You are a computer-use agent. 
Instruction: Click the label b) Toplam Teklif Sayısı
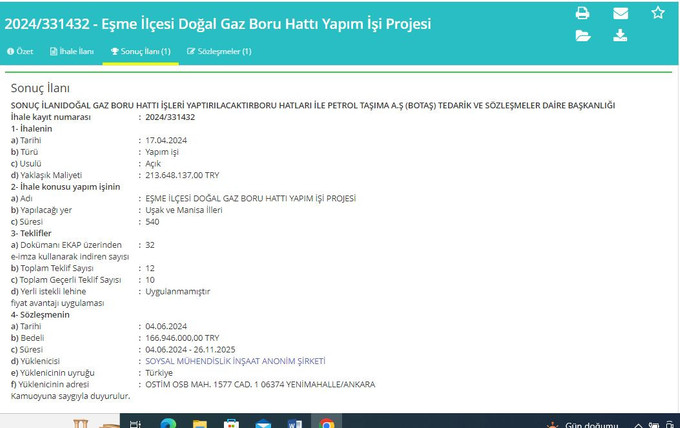tap(52, 268)
